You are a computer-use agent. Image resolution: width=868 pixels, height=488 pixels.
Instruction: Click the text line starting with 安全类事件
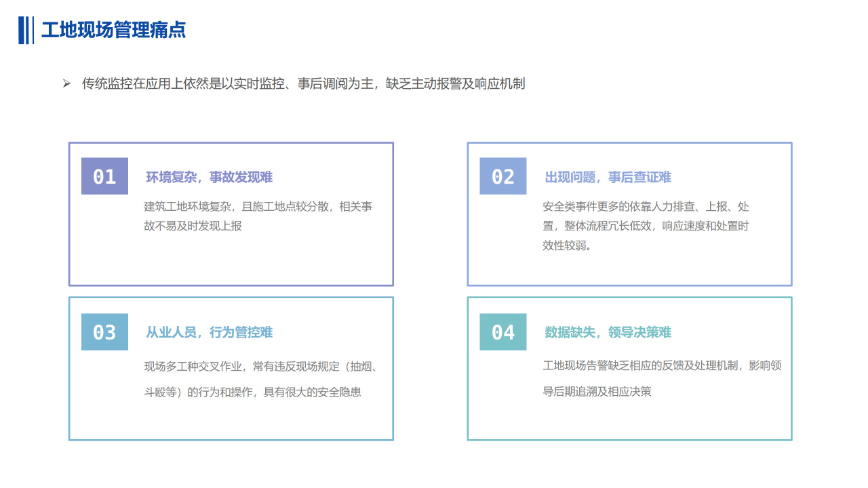(646, 206)
